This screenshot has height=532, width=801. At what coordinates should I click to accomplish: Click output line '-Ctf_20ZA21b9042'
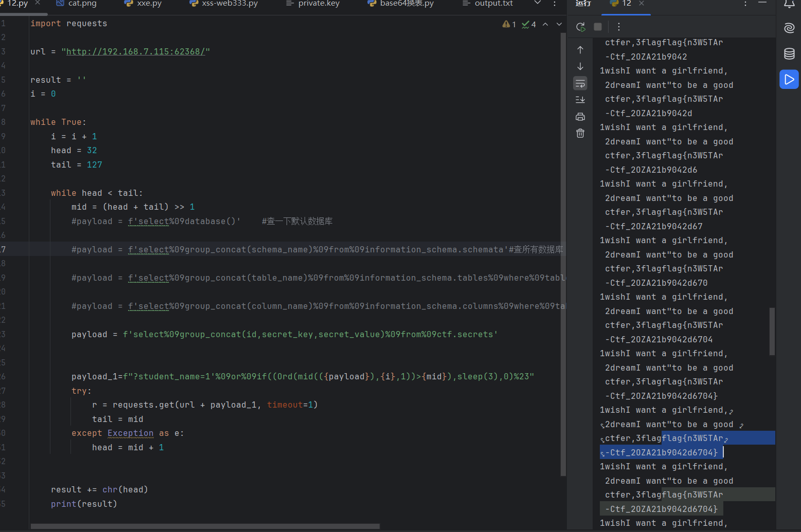646,57
